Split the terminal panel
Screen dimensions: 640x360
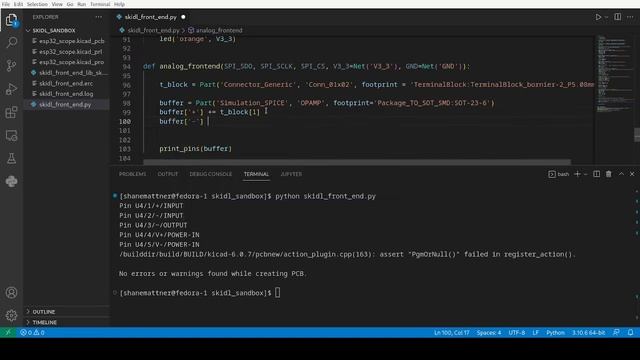[x=596, y=174]
